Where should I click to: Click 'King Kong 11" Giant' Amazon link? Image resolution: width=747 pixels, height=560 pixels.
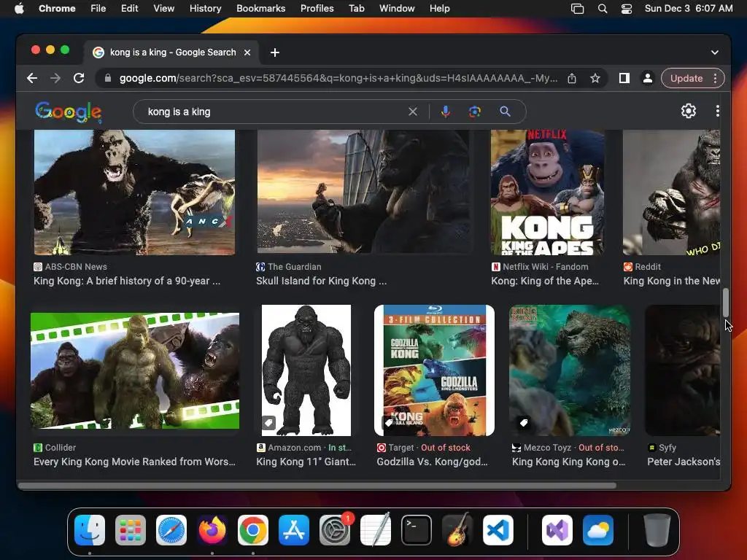pos(306,462)
